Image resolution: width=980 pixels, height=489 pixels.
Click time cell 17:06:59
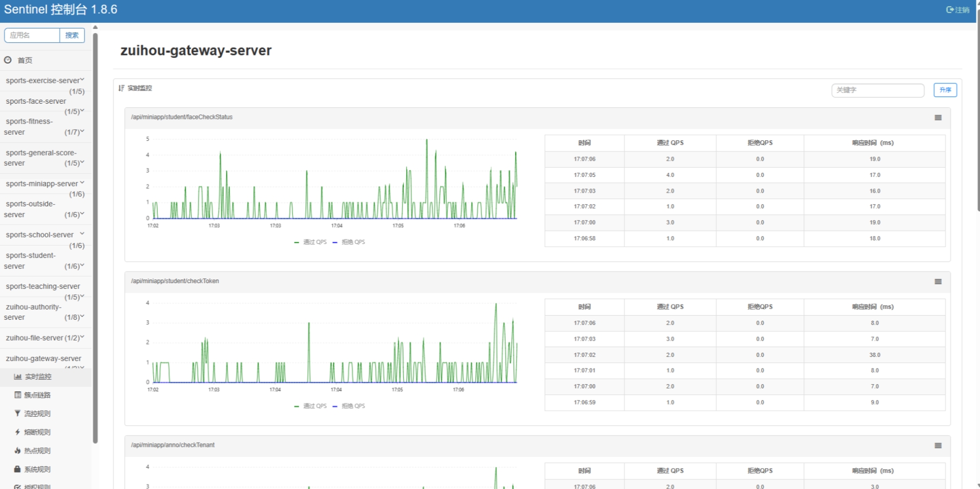click(585, 403)
